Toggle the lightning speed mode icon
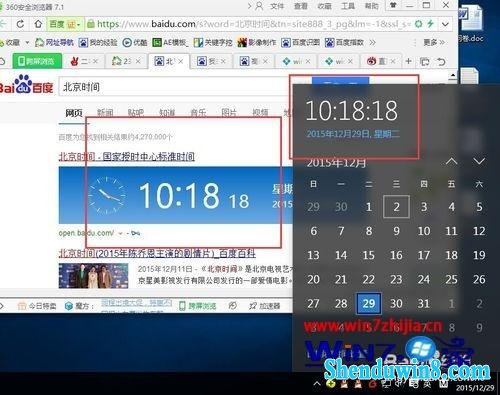The width and height of the screenshot is (500, 395). point(430,24)
